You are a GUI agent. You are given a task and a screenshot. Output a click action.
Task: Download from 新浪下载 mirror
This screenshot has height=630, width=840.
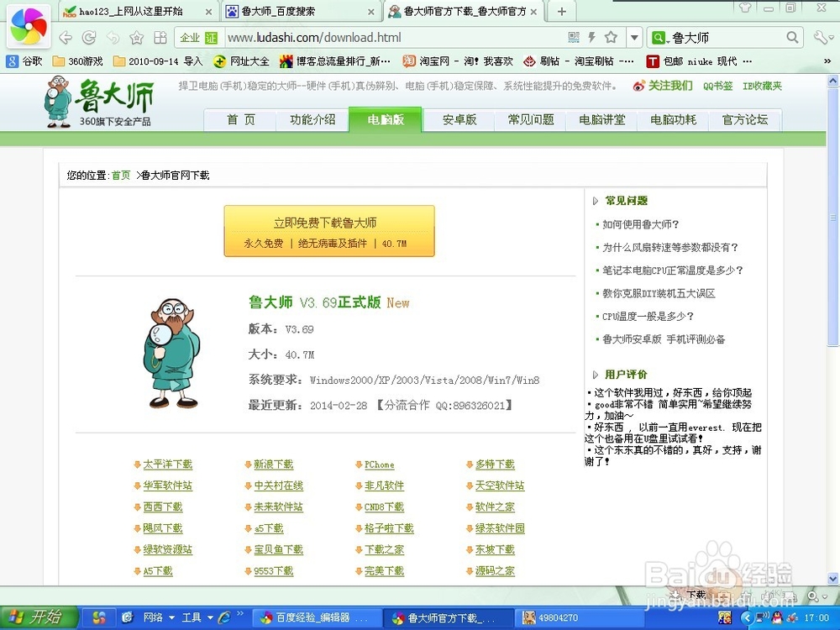(x=273, y=465)
